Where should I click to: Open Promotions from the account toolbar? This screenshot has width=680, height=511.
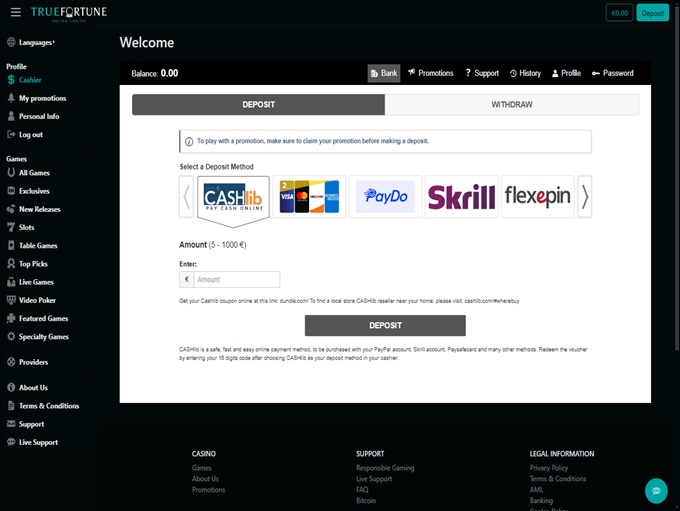click(430, 73)
